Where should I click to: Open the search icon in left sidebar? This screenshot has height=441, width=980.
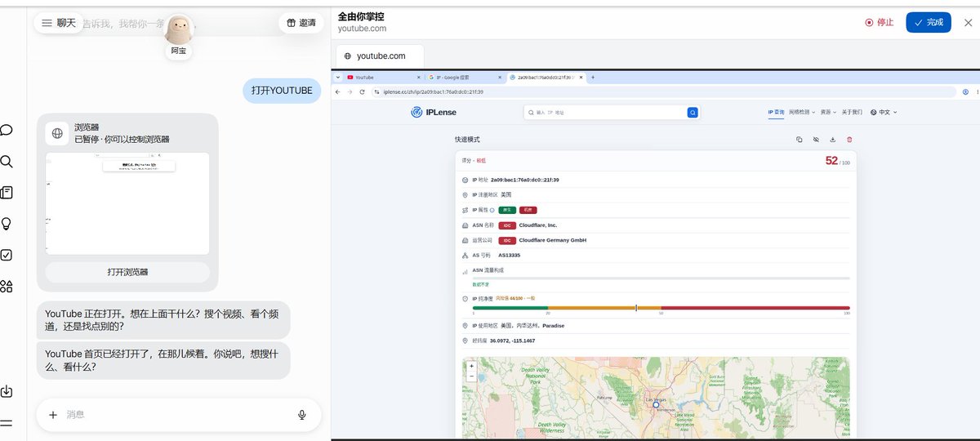click(7, 161)
